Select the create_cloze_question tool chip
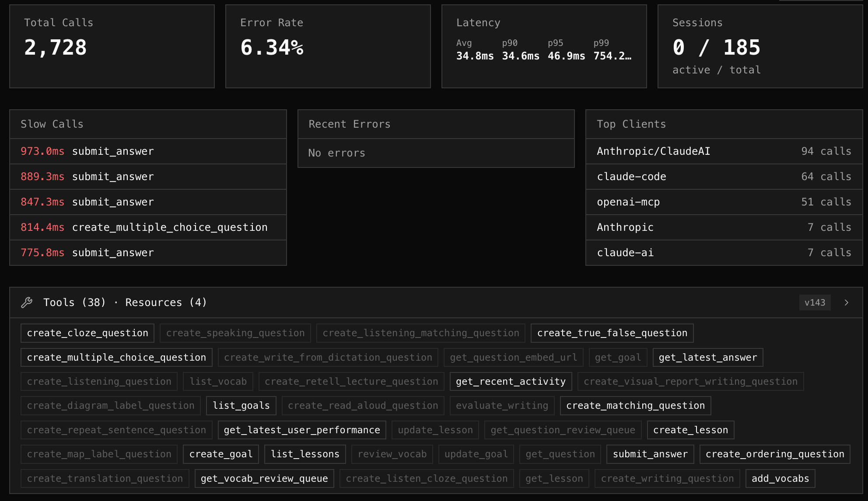 (x=87, y=333)
